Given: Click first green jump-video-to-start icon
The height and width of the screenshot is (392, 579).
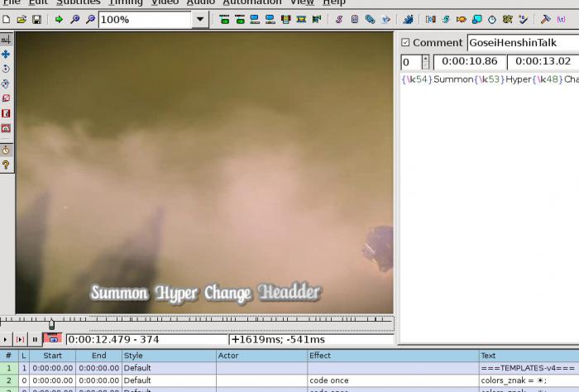Looking at the screenshot, I should tap(224, 19).
